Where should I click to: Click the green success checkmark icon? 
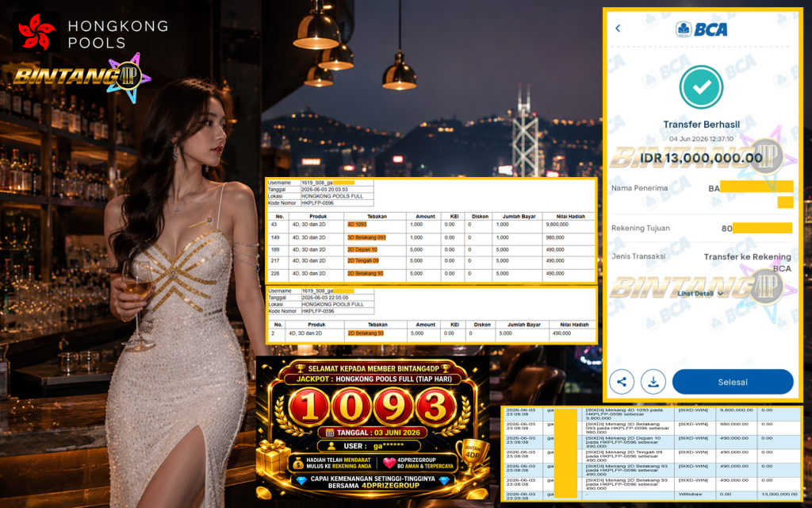701,87
